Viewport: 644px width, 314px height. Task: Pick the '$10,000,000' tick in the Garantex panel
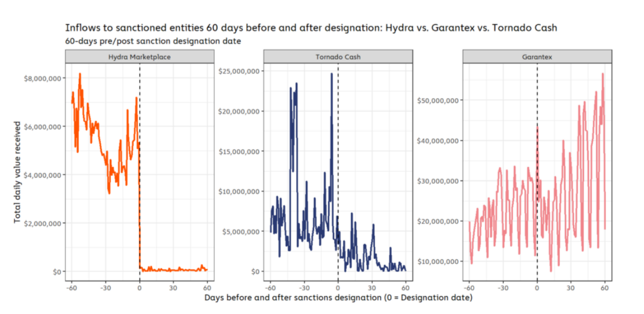tap(439, 261)
